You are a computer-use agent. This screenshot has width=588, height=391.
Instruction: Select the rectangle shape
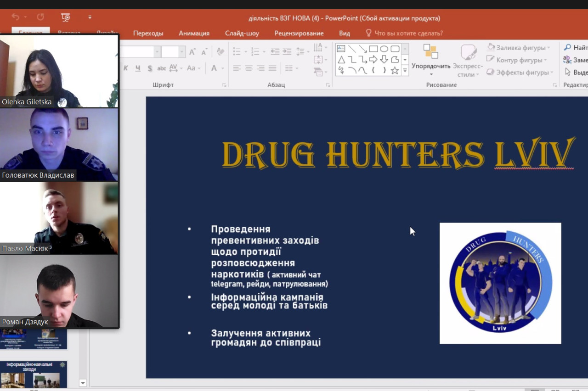(373, 49)
